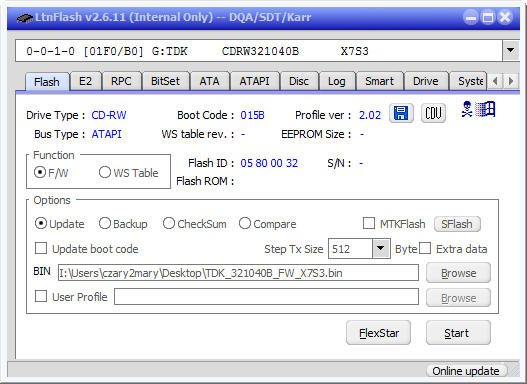Image resolution: width=527 pixels, height=384 pixels.
Task: Open the Log tab
Action: coord(337,81)
